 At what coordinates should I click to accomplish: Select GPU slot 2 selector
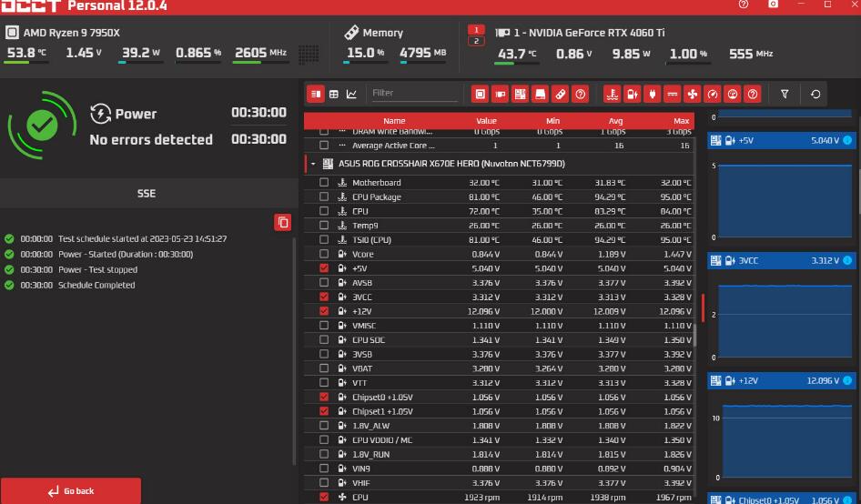click(476, 41)
